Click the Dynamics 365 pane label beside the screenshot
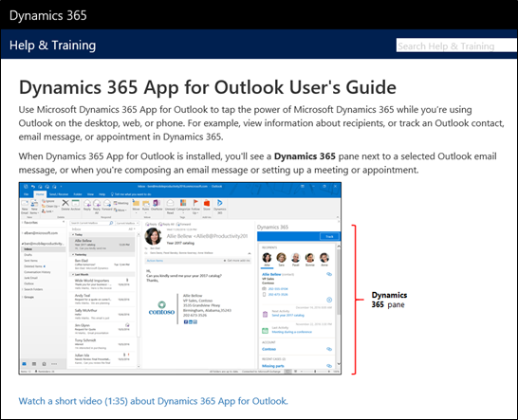Viewport: 518px width, 420px height. pyautogui.click(x=389, y=300)
